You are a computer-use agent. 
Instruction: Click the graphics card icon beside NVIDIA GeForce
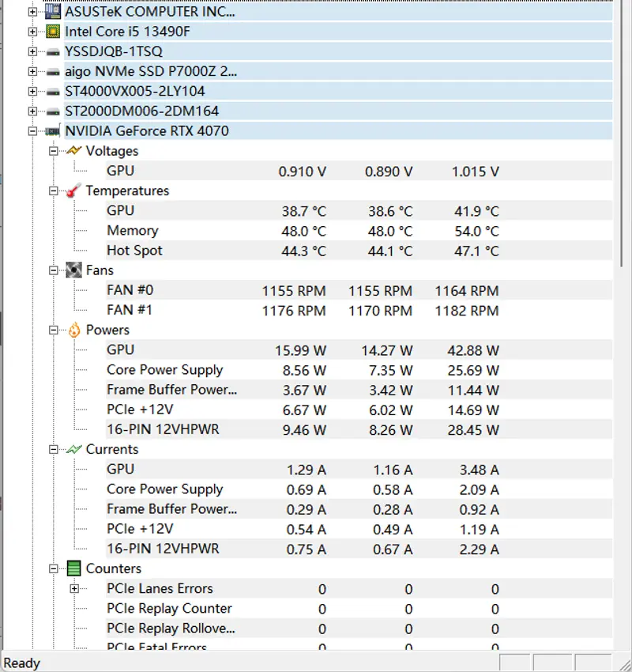click(53, 131)
